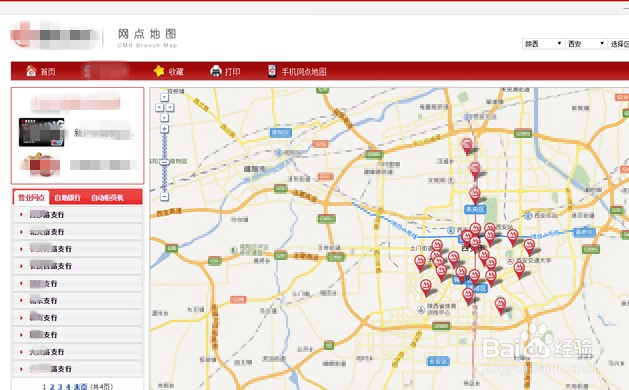Click the 首页 home icon
The image size is (629, 390).
(31, 71)
